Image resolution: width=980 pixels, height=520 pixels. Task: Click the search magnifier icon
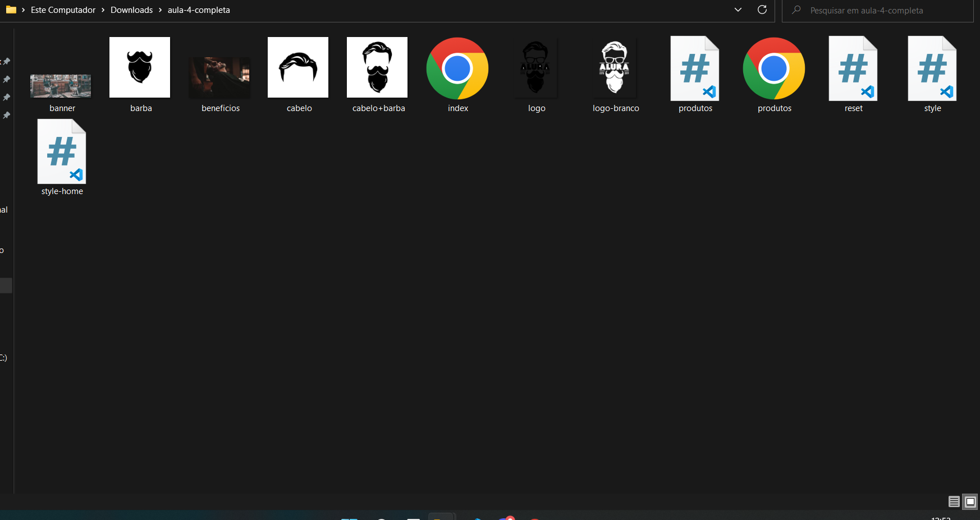coord(796,10)
